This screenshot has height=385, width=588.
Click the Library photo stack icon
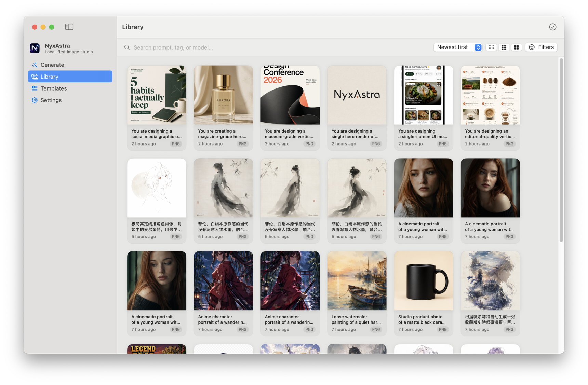(x=35, y=77)
